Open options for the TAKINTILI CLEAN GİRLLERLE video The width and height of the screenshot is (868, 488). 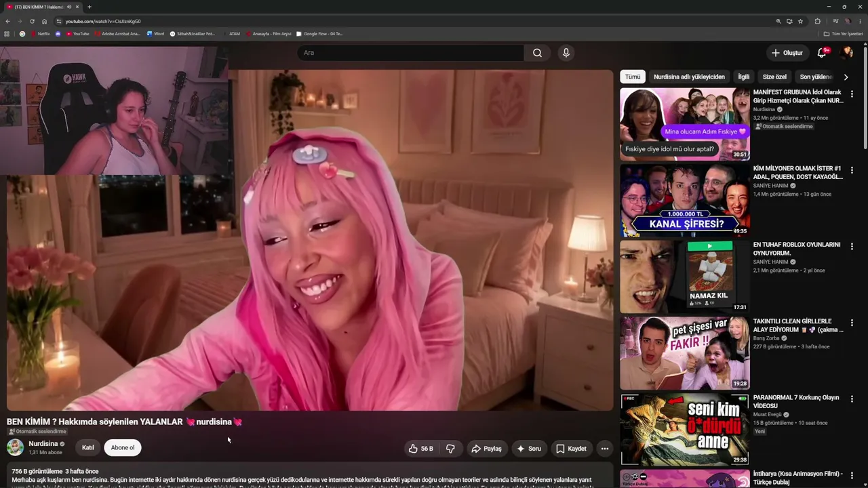pos(852,323)
